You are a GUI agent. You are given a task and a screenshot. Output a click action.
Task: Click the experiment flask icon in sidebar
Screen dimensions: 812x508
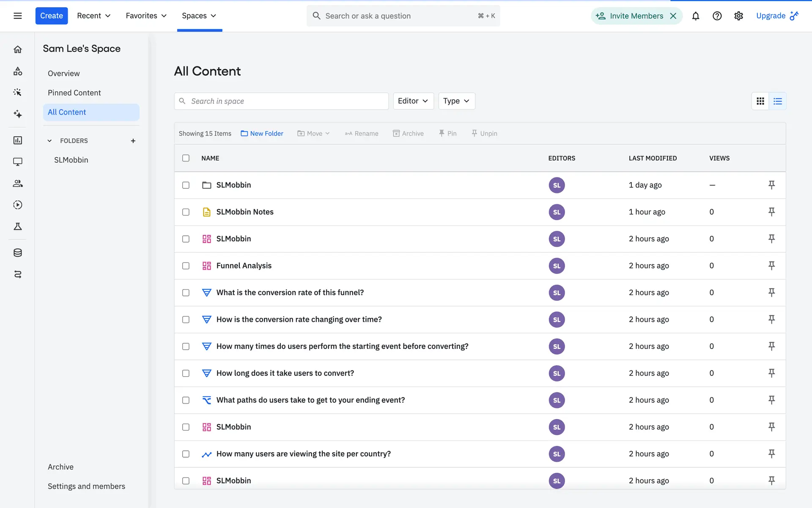18,226
